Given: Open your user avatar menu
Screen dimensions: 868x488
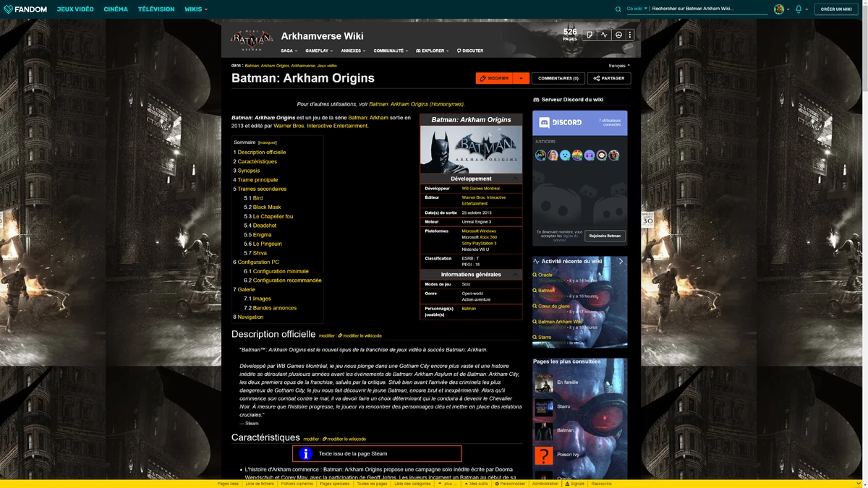Looking at the screenshot, I should point(779,9).
